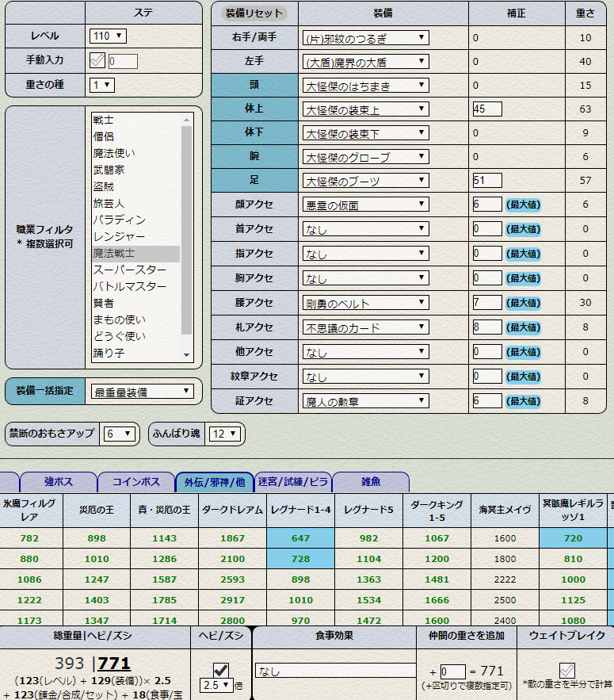Toggle the 手動入力 checkbox

pos(97,60)
